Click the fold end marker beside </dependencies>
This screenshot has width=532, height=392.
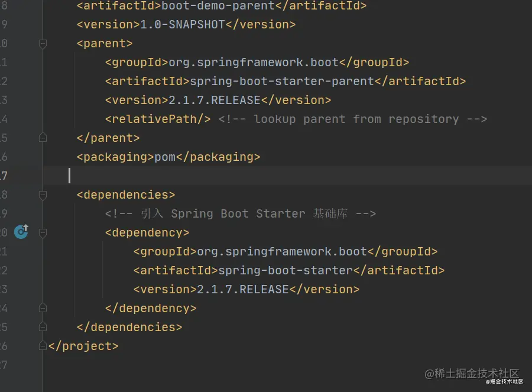pyautogui.click(x=42, y=326)
